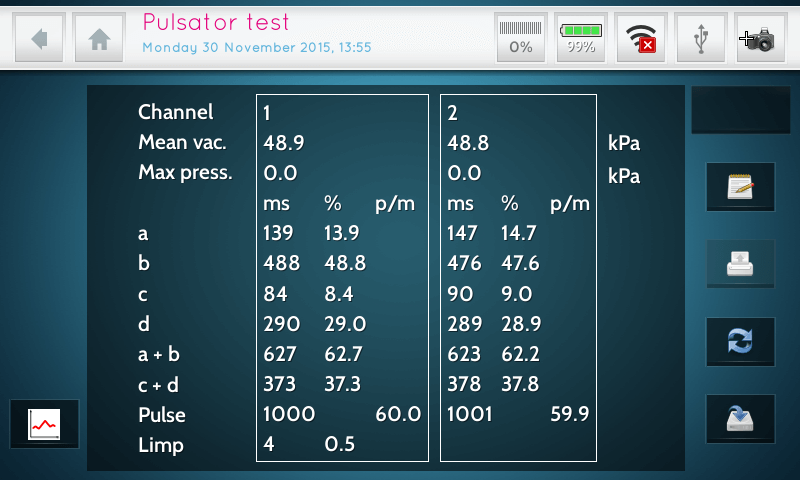Screen dimensions: 800x480
Task: Show the pulsation graph view
Action: coord(44,424)
